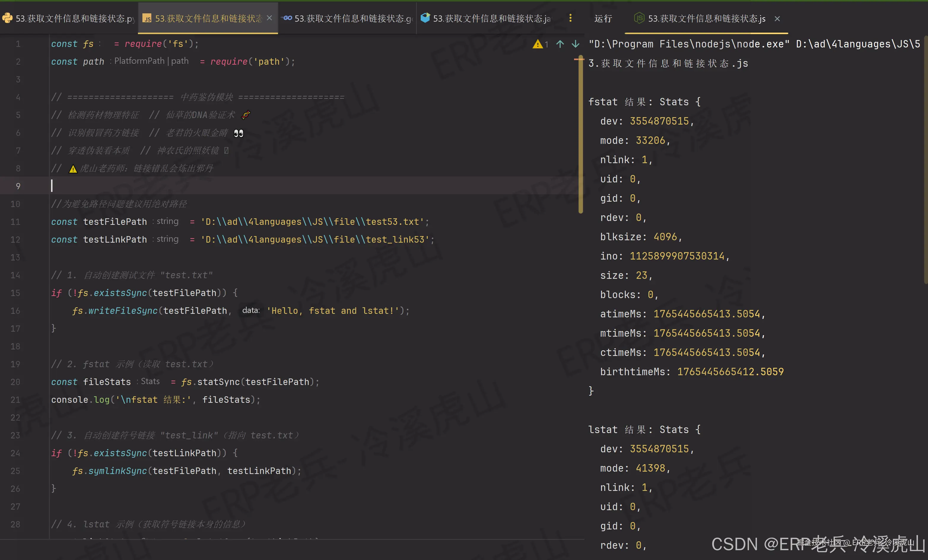The width and height of the screenshot is (928, 560).
Task: Click the 'string' type hint after testFilePath
Action: [x=167, y=221]
